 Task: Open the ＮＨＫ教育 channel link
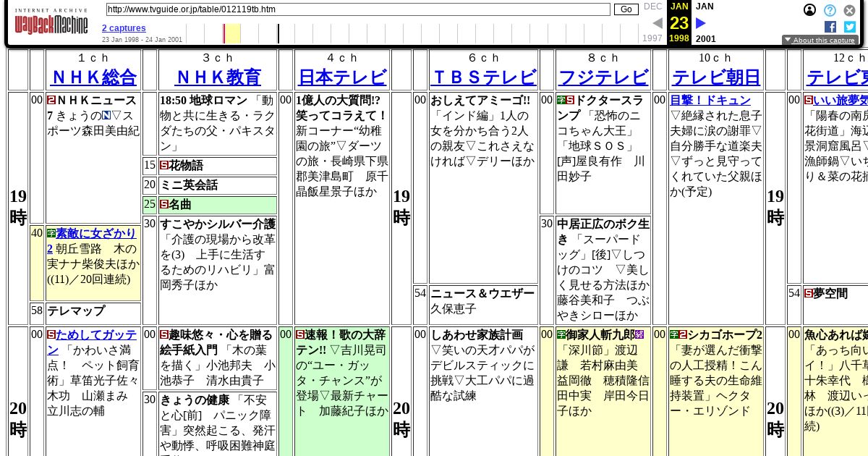pyautogui.click(x=218, y=77)
